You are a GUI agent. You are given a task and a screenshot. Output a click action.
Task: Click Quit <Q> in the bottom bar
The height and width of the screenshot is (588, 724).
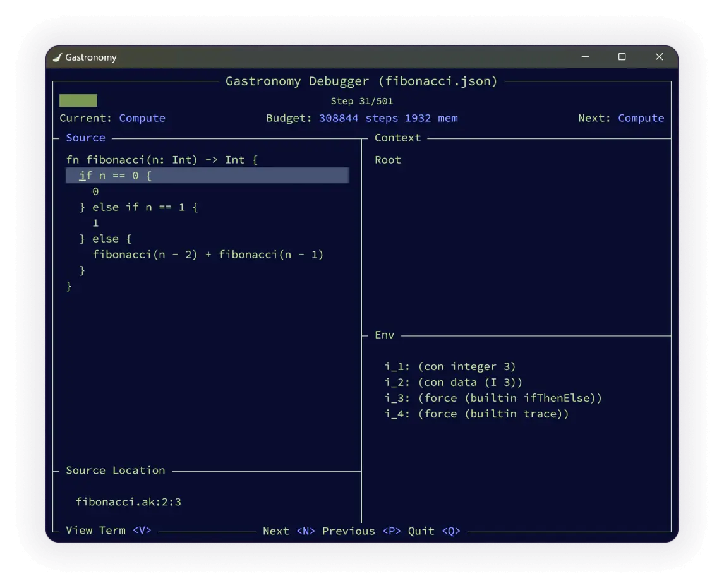point(434,531)
